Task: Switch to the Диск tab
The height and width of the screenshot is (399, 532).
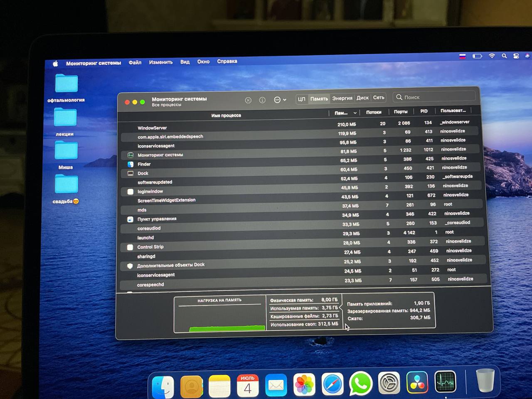Action: click(x=362, y=98)
